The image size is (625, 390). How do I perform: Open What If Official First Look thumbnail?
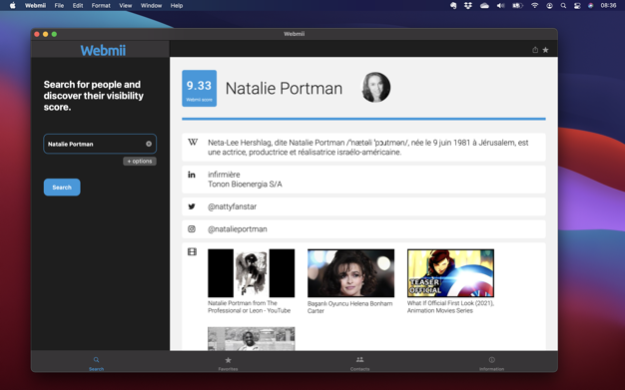(x=450, y=273)
